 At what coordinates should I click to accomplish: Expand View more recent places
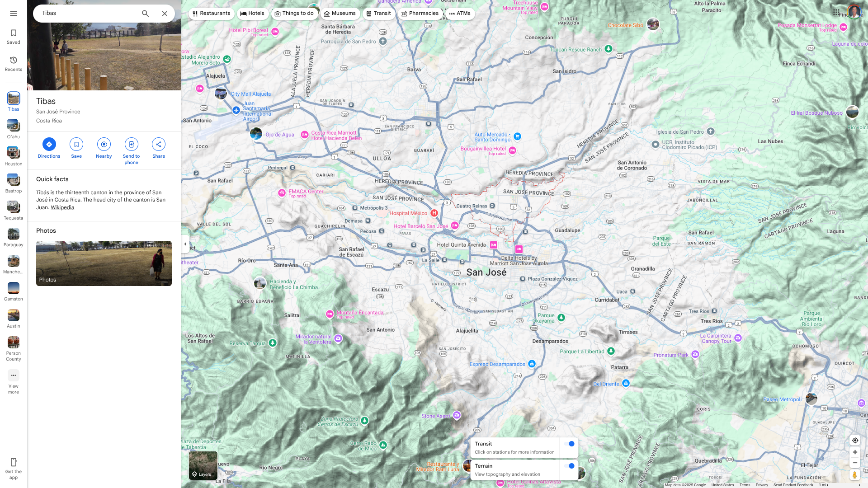tap(14, 375)
